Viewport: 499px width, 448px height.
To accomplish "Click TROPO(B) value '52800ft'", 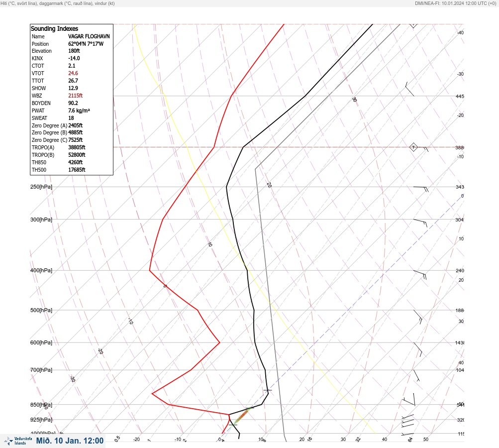I will point(77,155).
